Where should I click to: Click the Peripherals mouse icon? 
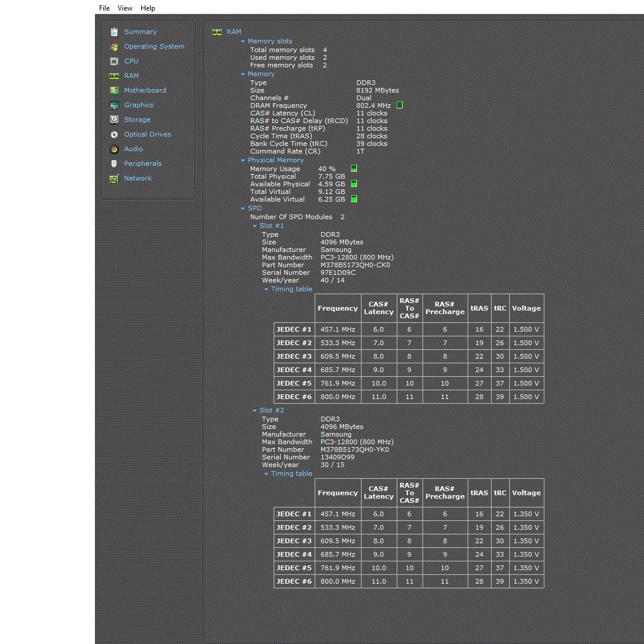[114, 163]
